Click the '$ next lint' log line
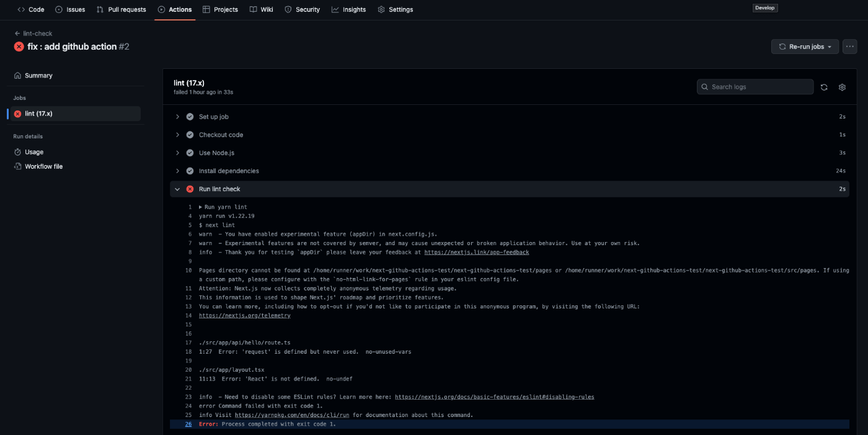Image resolution: width=868 pixels, height=435 pixels. click(x=216, y=225)
